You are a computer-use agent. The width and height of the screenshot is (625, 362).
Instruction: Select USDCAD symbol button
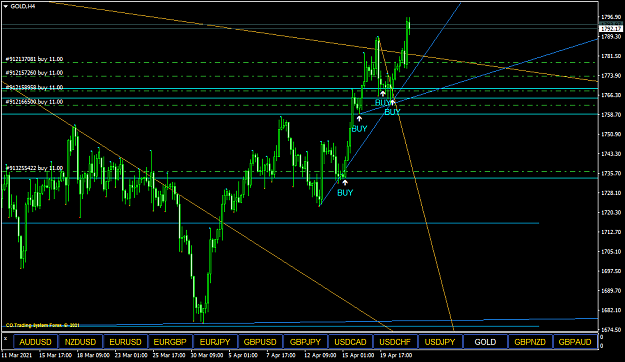350,342
